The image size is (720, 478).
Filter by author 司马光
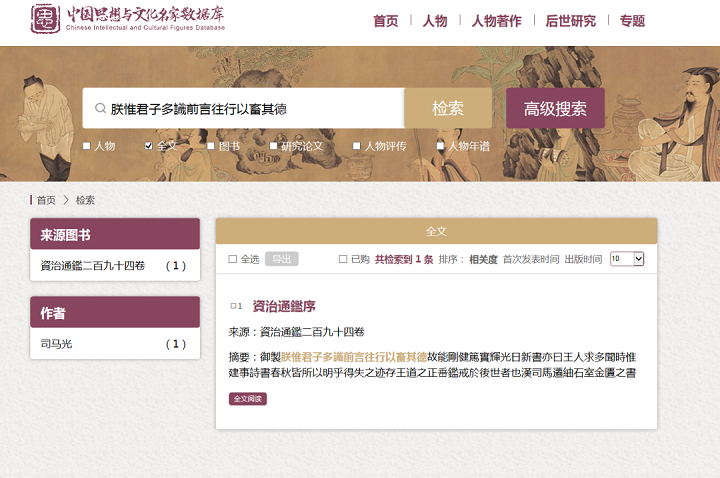(56, 344)
